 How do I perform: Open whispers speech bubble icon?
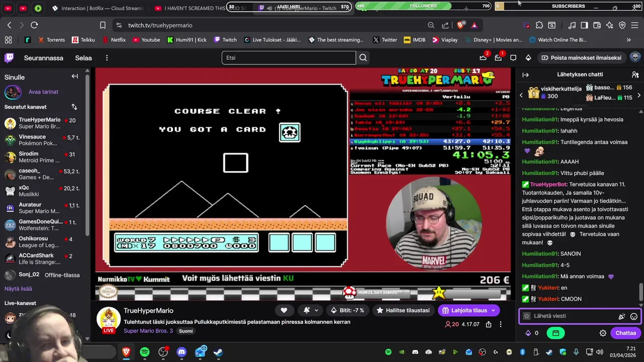pyautogui.click(x=513, y=58)
